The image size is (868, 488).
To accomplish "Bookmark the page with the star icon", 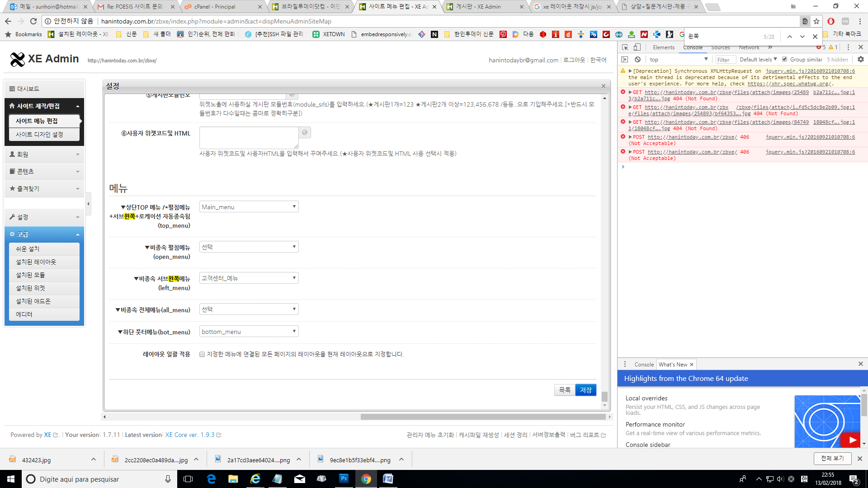I will click(816, 21).
